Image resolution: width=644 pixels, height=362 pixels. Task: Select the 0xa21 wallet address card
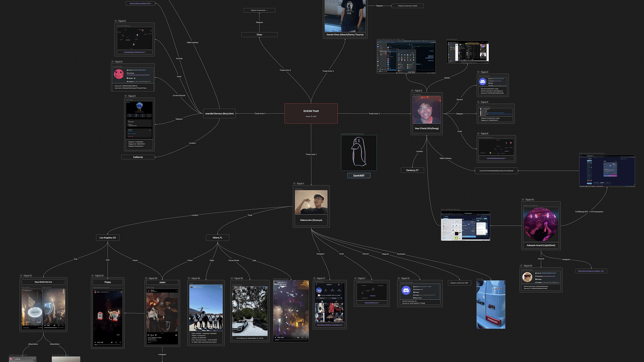click(x=496, y=171)
